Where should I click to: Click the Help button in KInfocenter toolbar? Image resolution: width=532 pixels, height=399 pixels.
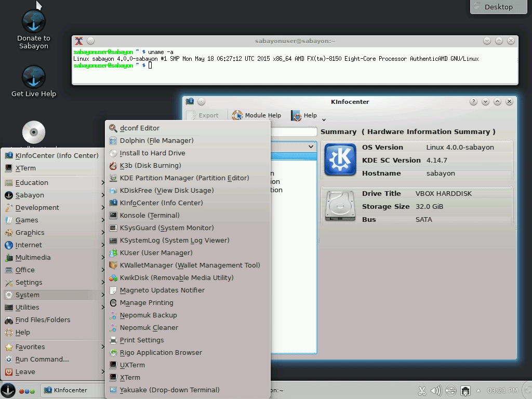304,115
